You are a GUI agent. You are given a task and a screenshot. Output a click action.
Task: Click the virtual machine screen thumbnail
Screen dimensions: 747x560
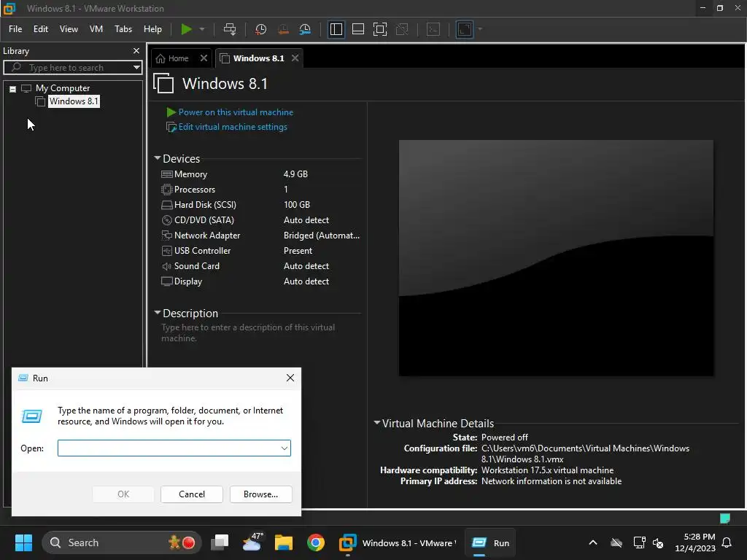coord(556,258)
